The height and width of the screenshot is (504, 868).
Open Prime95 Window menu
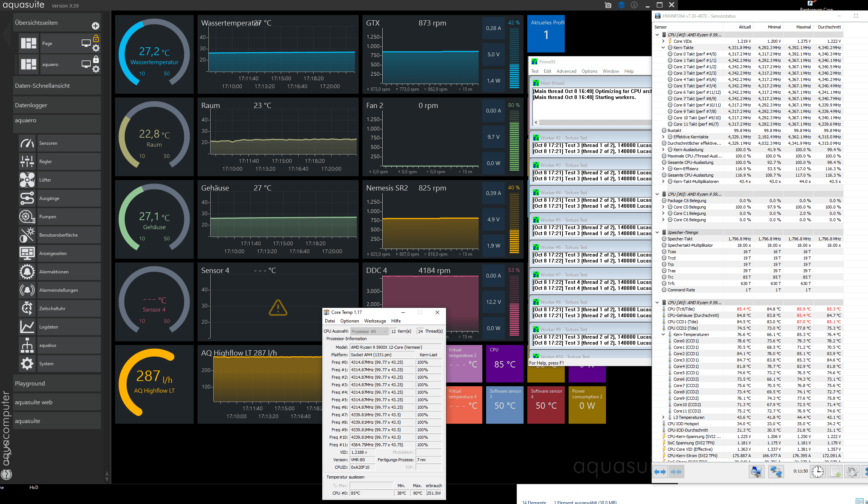(x=611, y=71)
